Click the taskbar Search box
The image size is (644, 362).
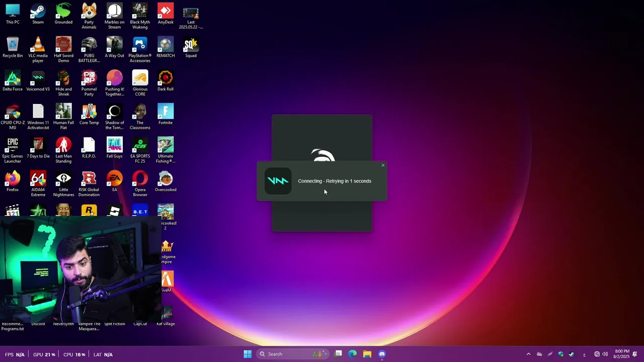point(293,354)
